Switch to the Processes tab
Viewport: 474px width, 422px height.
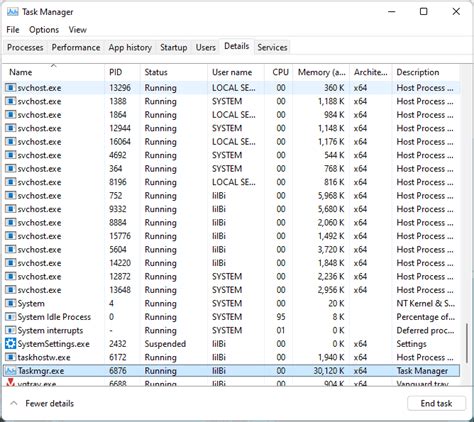coord(25,47)
